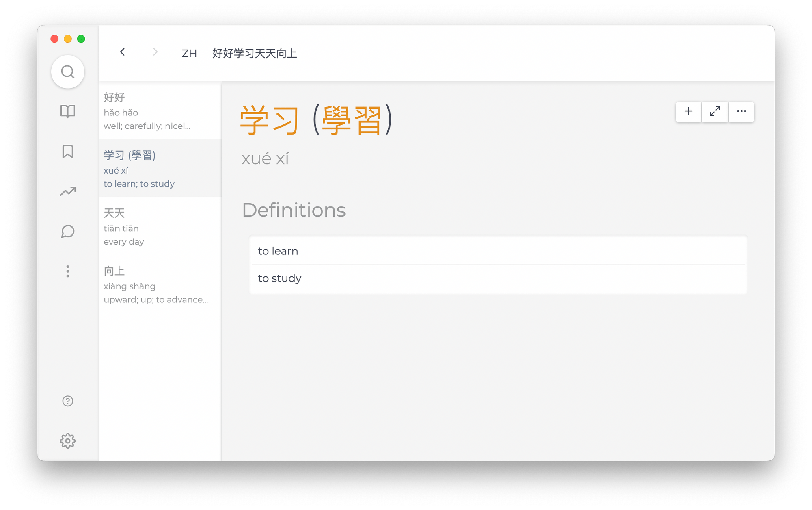The width and height of the screenshot is (812, 510).
Task: Open the search panel
Action: pos(67,71)
